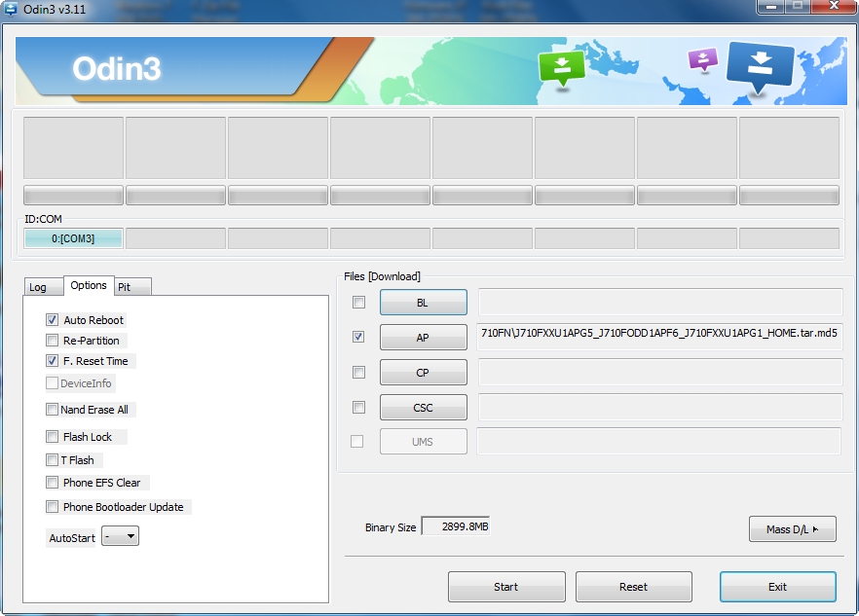Enable Nand Erase All option
This screenshot has width=859, height=616.
[x=52, y=410]
